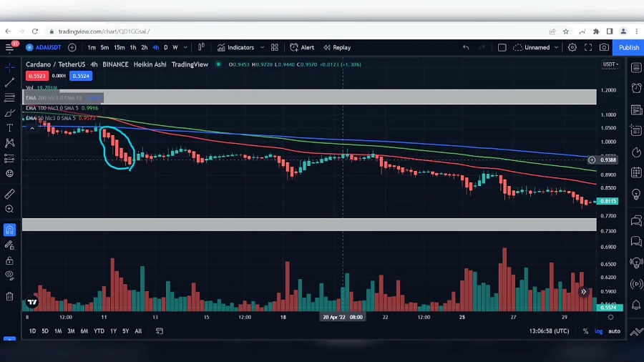644x362 pixels.
Task: Open the watchlist panel in right sidebar
Action: [636, 68]
